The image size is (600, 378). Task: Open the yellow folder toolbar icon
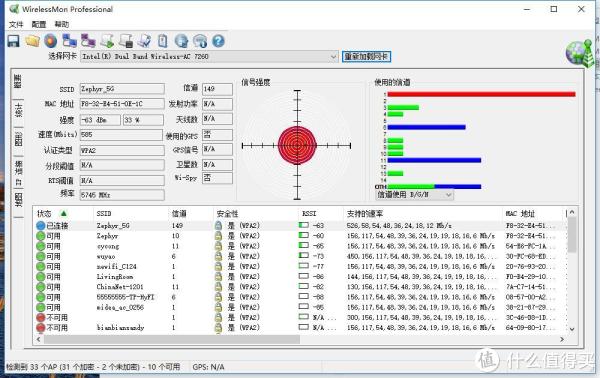point(33,41)
